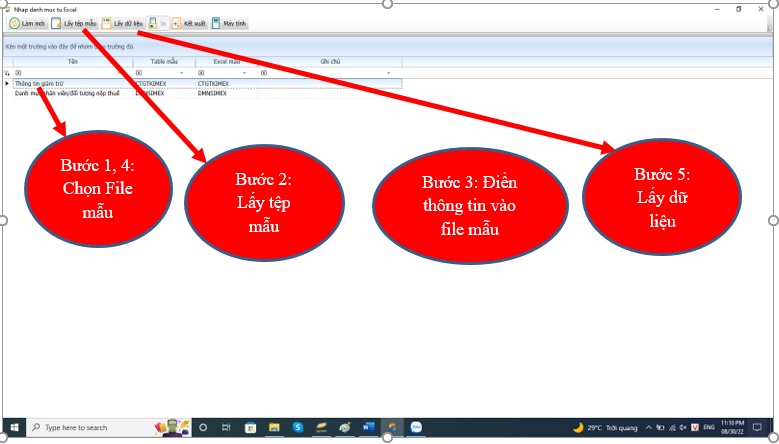The height and width of the screenshot is (444, 779).
Task: Open Table mẫu filter dropdown arrow
Action: [x=182, y=73]
